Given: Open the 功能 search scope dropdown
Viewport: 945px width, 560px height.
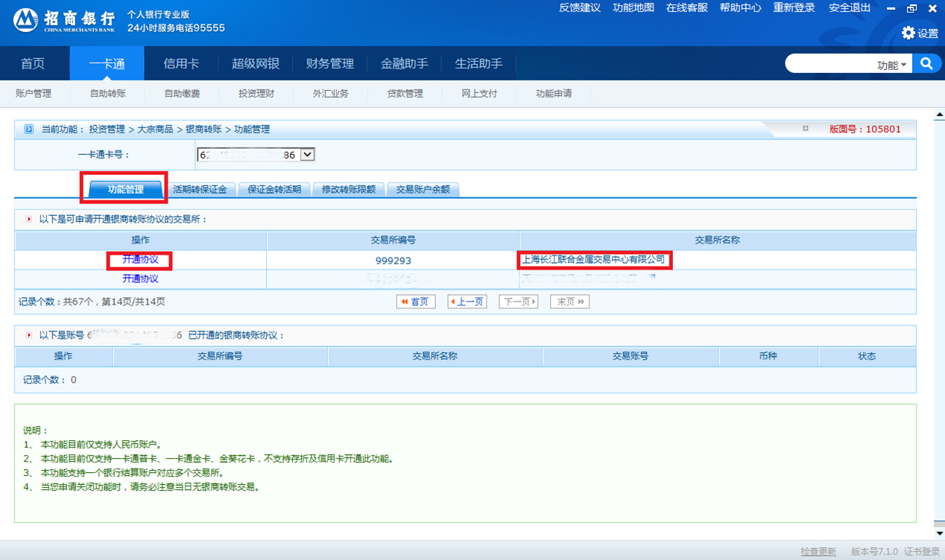Looking at the screenshot, I should 892,65.
